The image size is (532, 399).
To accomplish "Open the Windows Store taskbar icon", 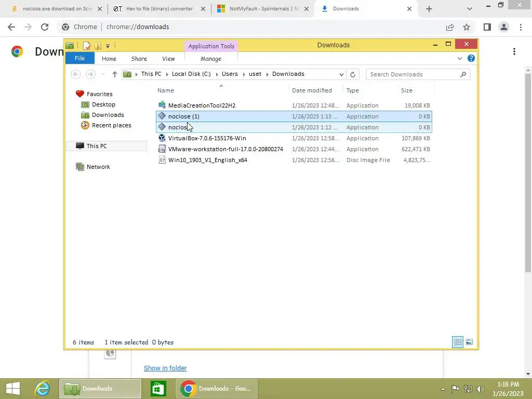I will pos(158,389).
